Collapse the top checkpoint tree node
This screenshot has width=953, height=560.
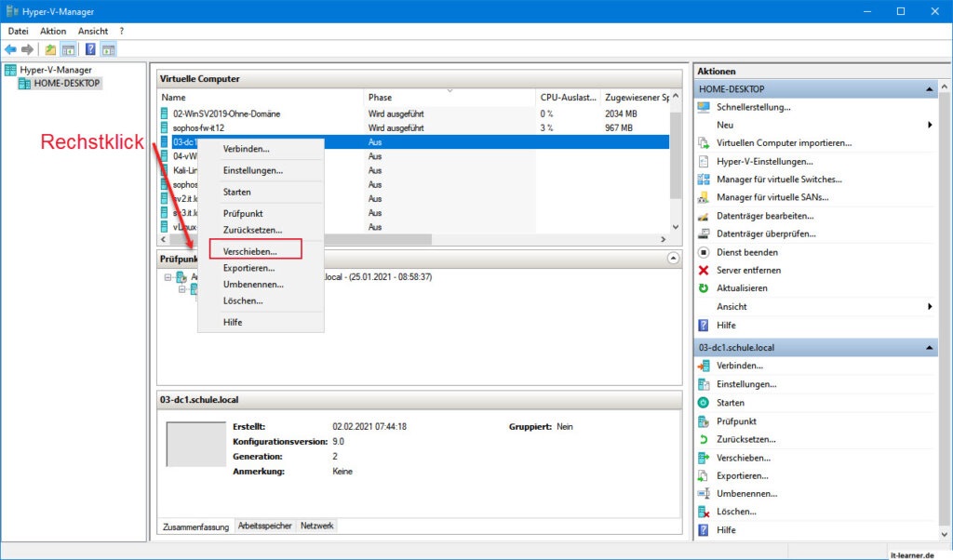[168, 277]
